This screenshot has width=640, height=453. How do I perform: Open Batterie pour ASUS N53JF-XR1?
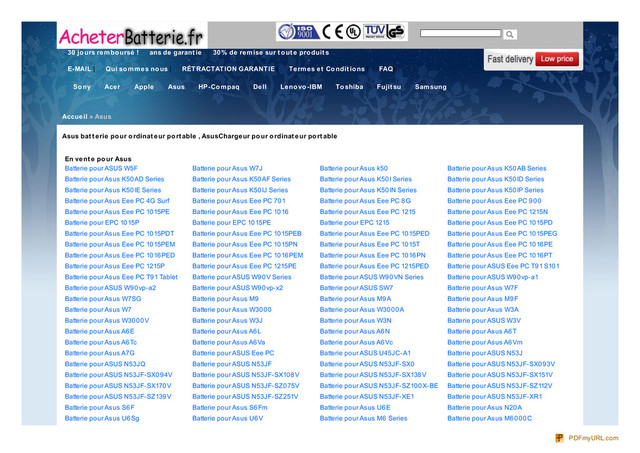(495, 397)
